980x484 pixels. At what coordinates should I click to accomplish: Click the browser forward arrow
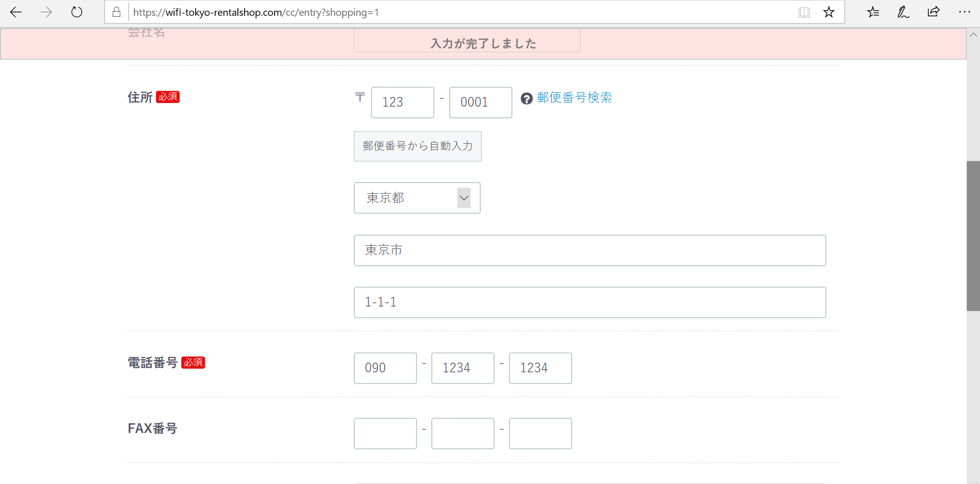(x=46, y=12)
